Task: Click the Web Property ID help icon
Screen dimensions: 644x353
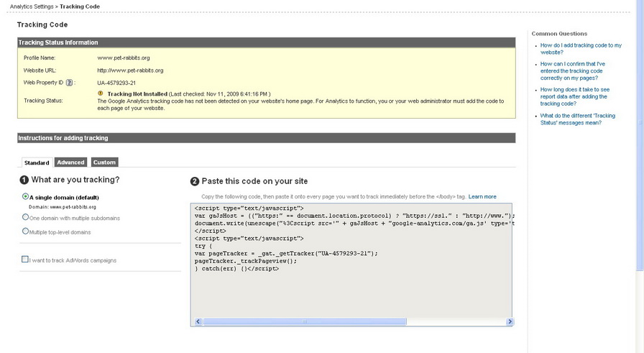Action: click(70, 83)
